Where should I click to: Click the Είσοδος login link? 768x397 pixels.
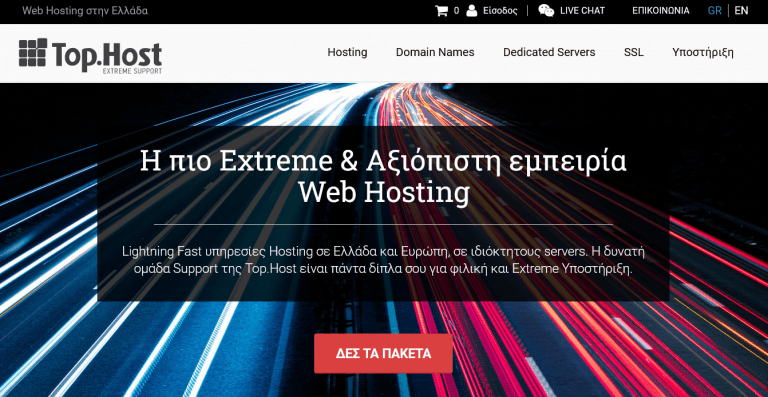tap(500, 10)
